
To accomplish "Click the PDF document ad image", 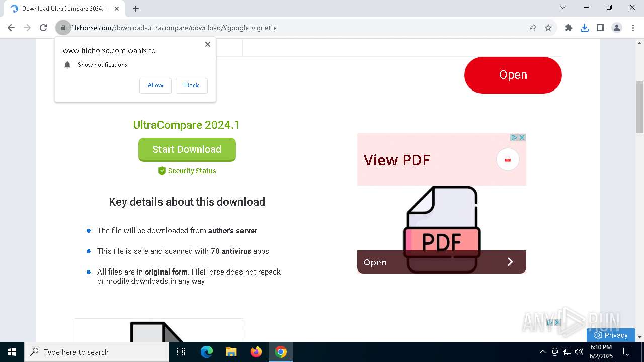I will [x=442, y=229].
